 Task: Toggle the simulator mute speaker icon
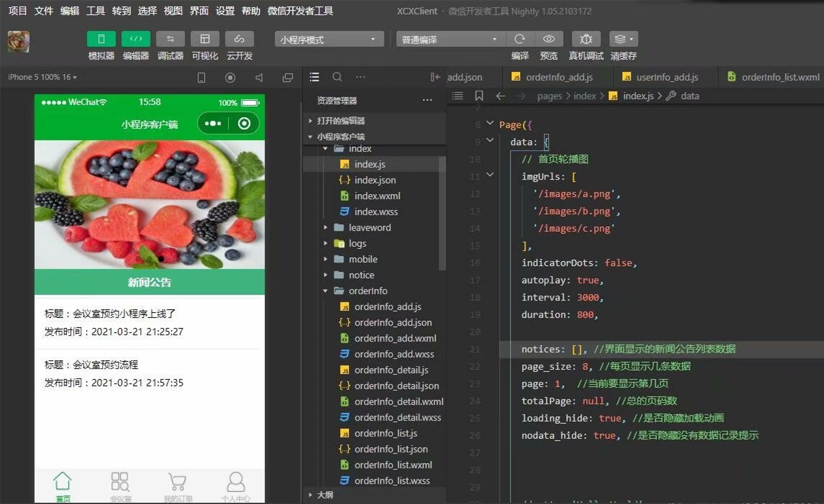pos(259,77)
